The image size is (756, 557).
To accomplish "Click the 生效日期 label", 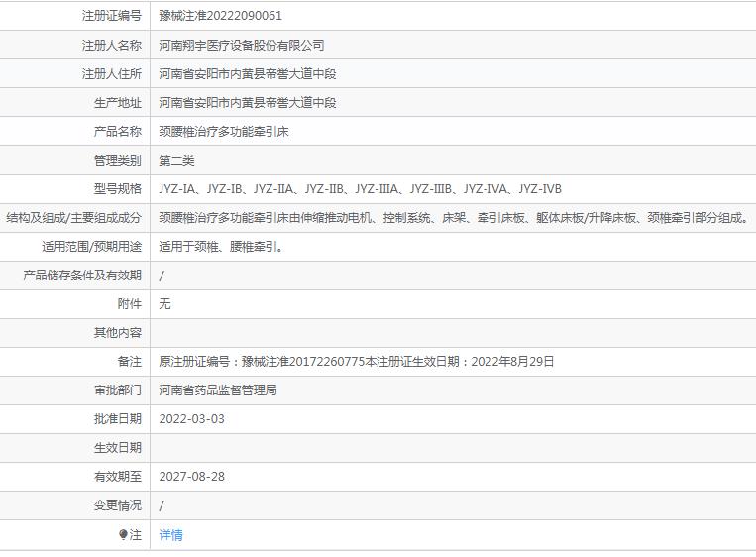I will click(117, 448).
